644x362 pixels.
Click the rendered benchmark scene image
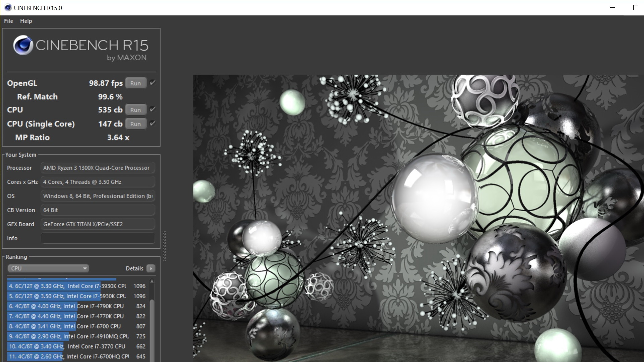(x=418, y=218)
